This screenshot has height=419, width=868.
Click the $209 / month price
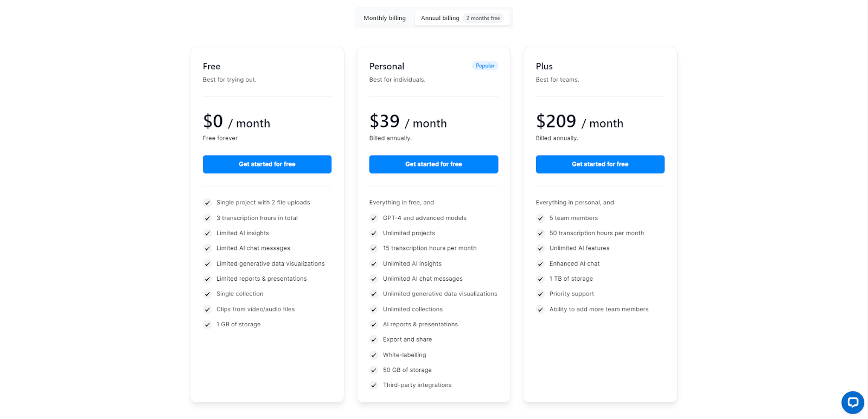pos(579,121)
